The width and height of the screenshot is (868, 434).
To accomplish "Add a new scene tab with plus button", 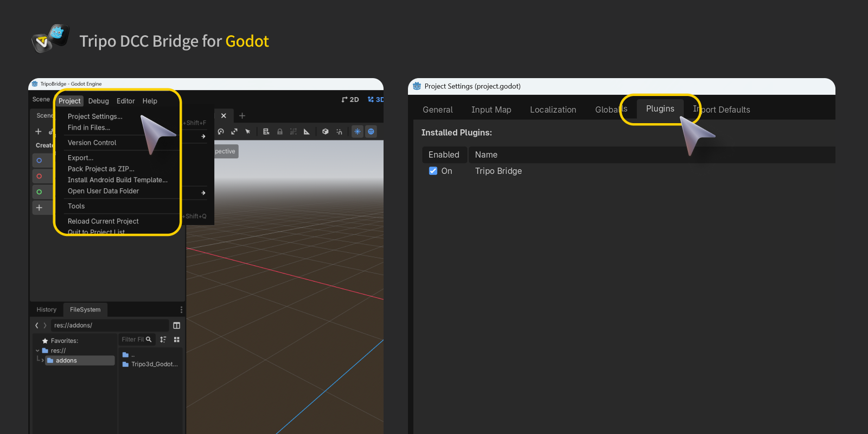I will pos(242,116).
